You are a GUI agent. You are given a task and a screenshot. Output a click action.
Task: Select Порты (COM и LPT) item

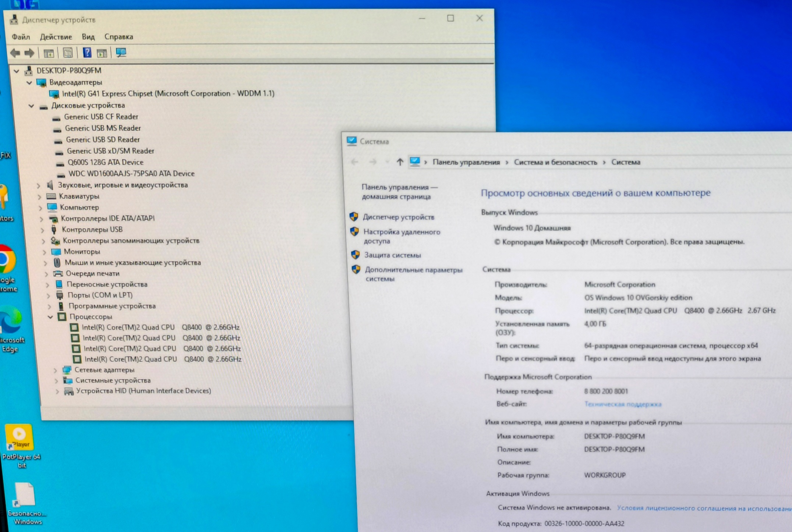tap(100, 295)
